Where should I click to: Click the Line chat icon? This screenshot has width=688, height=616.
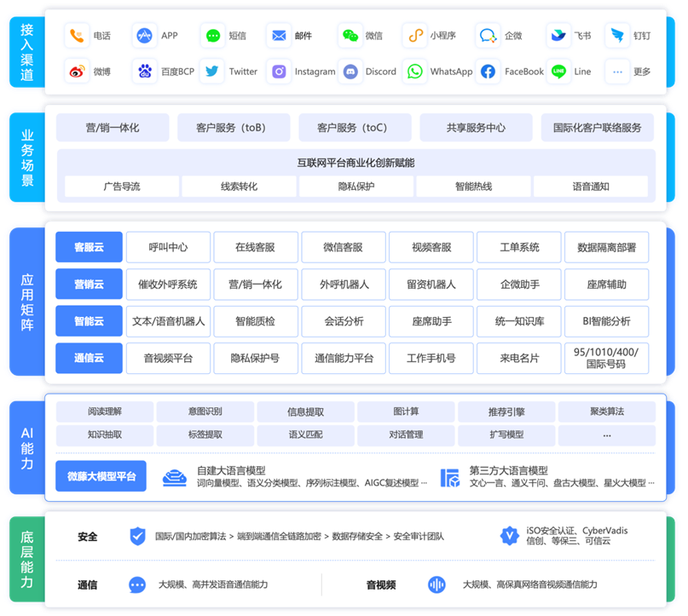coord(558,72)
